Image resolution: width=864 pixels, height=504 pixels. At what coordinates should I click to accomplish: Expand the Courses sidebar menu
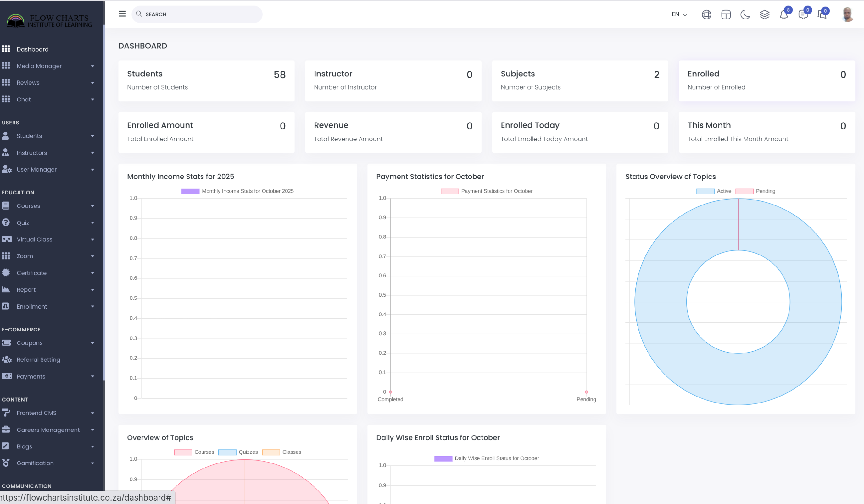coord(28,206)
